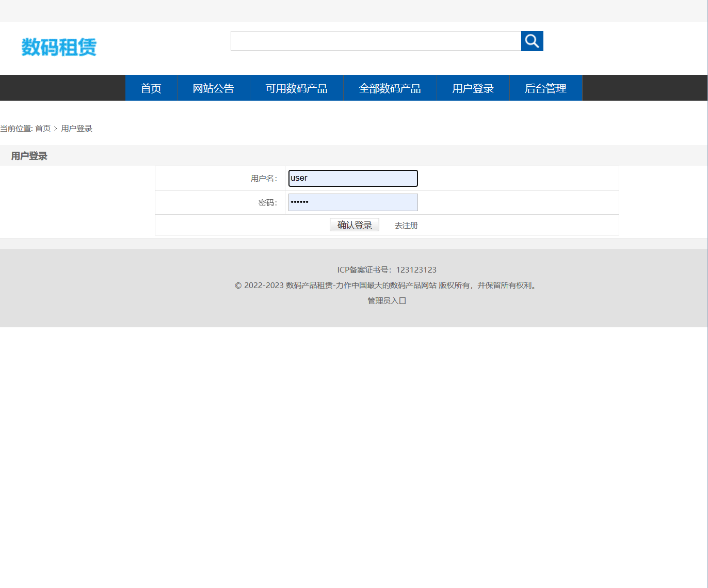
Task: Click the top search input box
Action: click(x=376, y=41)
